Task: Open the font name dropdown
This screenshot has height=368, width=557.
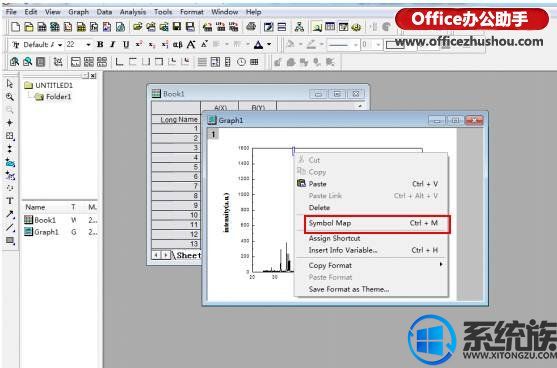Action: click(60, 45)
